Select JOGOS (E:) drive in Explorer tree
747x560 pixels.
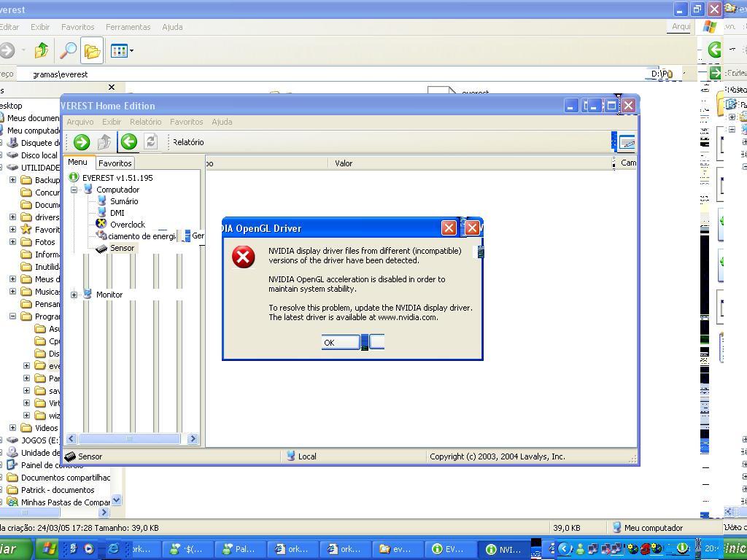click(x=39, y=440)
